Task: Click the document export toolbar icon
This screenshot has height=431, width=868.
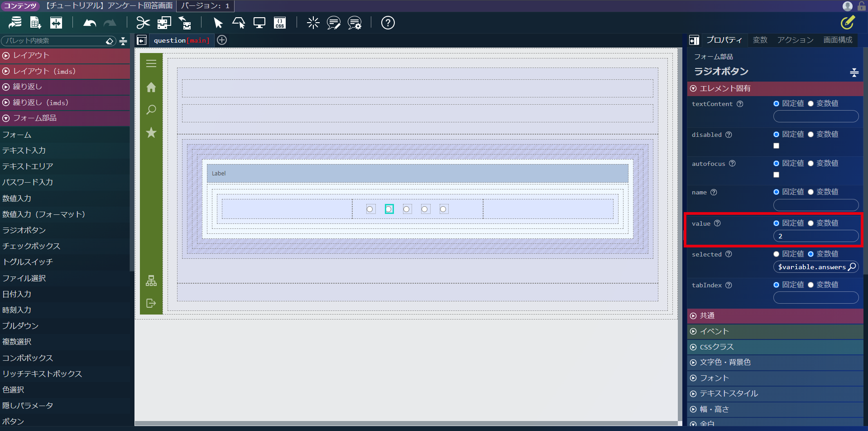Action: coord(35,23)
